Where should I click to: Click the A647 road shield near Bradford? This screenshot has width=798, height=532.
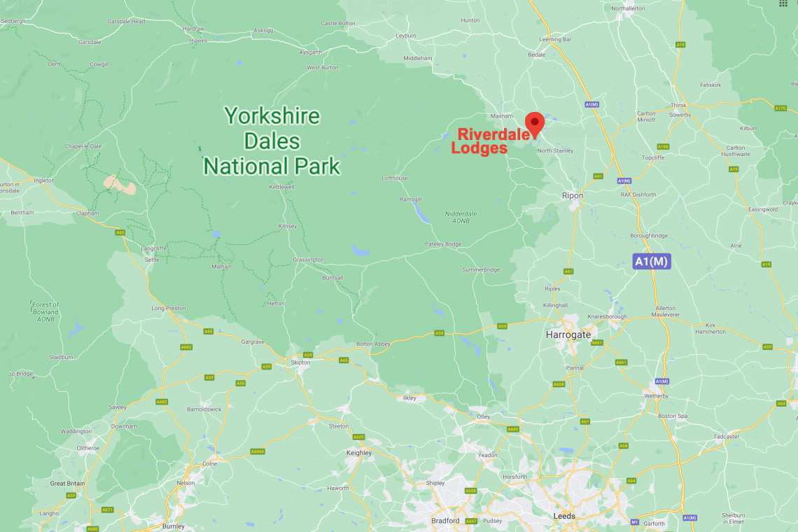point(471,521)
